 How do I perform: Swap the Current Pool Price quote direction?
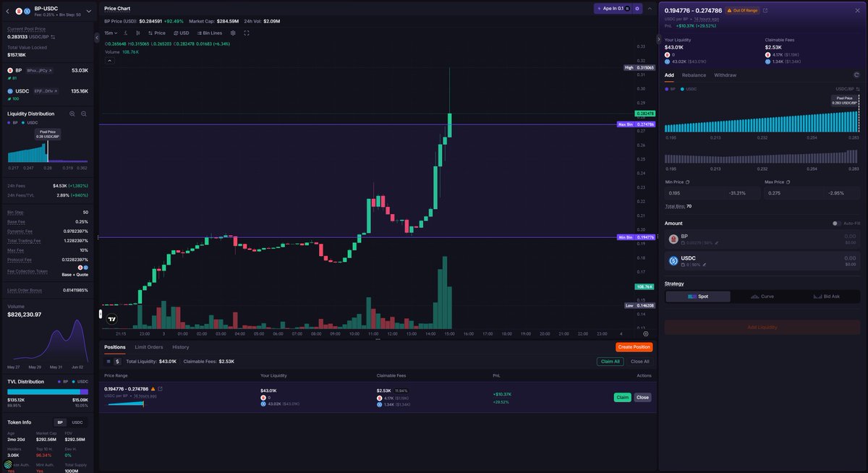click(53, 36)
